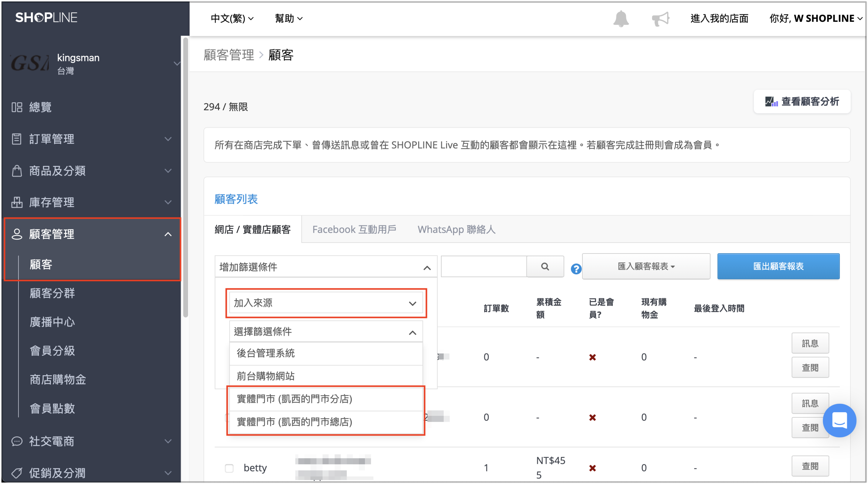The width and height of the screenshot is (868, 484).
Task: Open the 加入來源 dropdown
Action: click(x=326, y=303)
